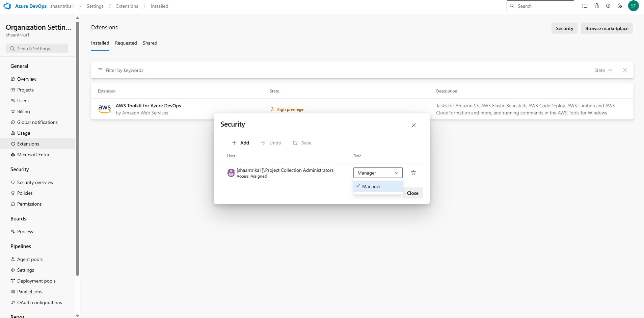Screen dimensions: 644x318
Task: Choose Manager option in the role list
Action: pyautogui.click(x=378, y=186)
